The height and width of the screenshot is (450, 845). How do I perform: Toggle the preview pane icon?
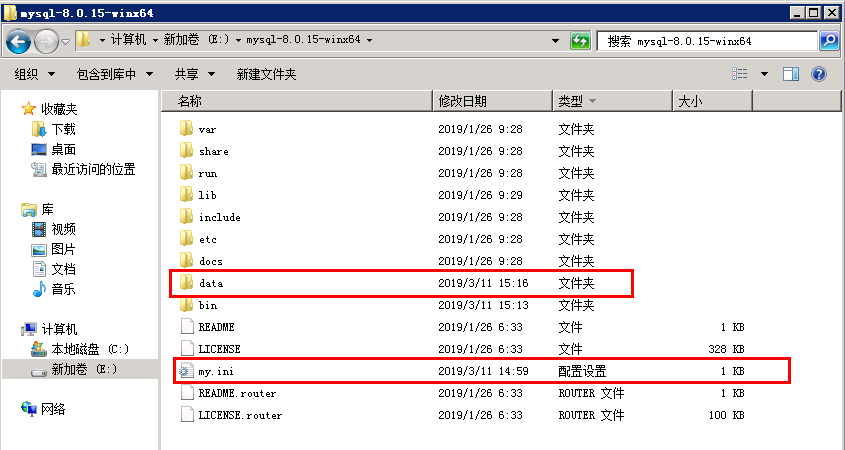click(x=791, y=74)
